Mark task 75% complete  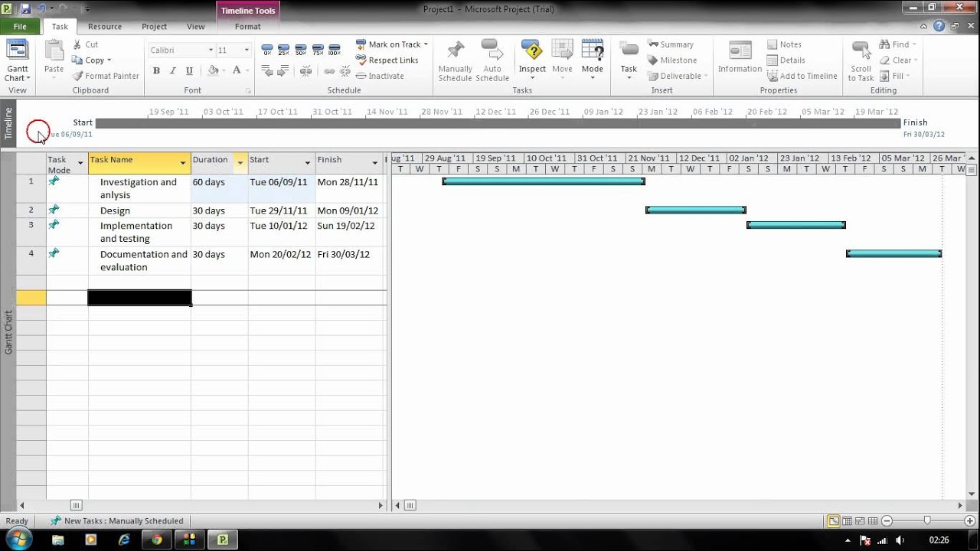tap(318, 50)
